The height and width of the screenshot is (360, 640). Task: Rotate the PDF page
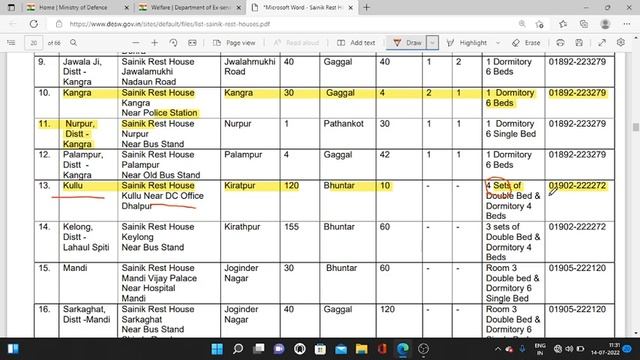(x=173, y=42)
